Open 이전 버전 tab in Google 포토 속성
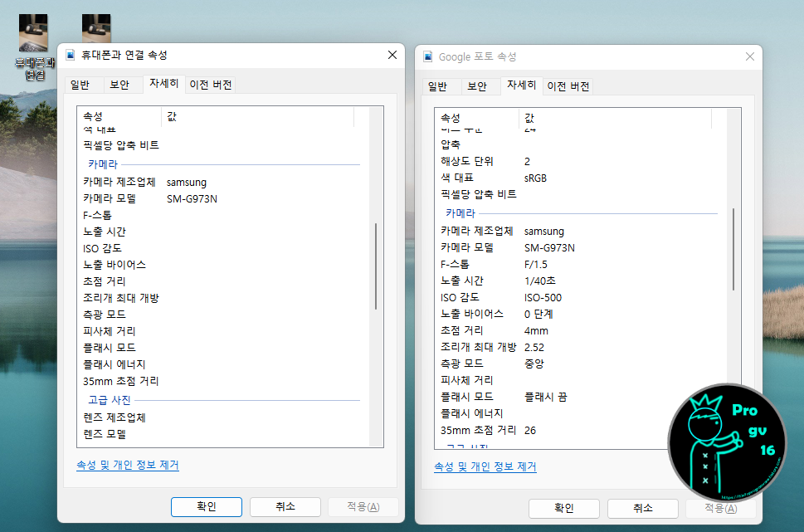The width and height of the screenshot is (804, 532). (x=568, y=86)
